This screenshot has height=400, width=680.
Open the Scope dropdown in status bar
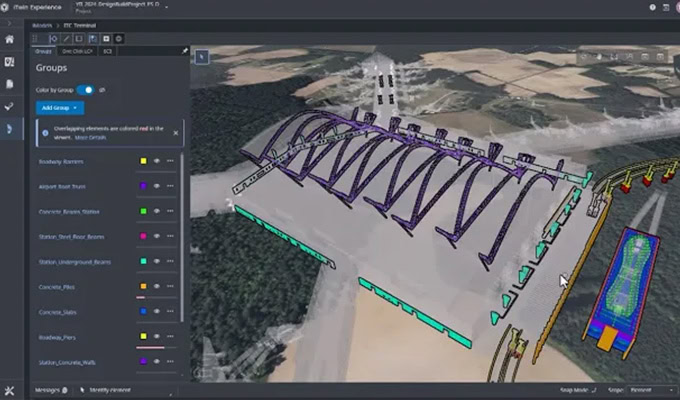(x=653, y=390)
